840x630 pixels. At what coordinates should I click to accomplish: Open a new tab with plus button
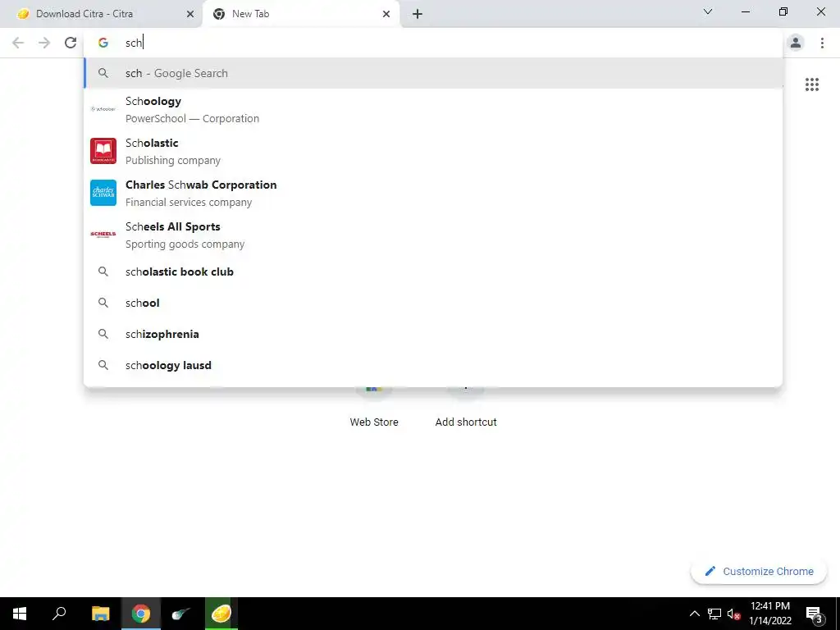point(418,14)
